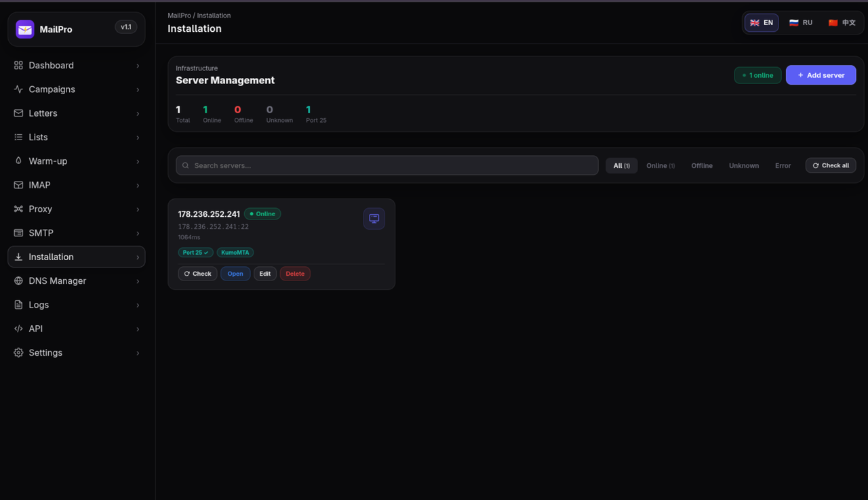Switch language to 中文
This screenshot has width=868, height=500.
pyautogui.click(x=842, y=22)
